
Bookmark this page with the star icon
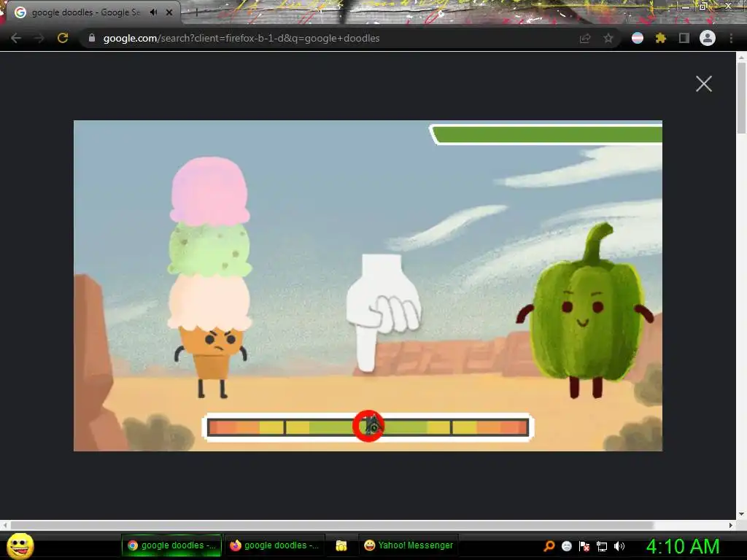(608, 38)
